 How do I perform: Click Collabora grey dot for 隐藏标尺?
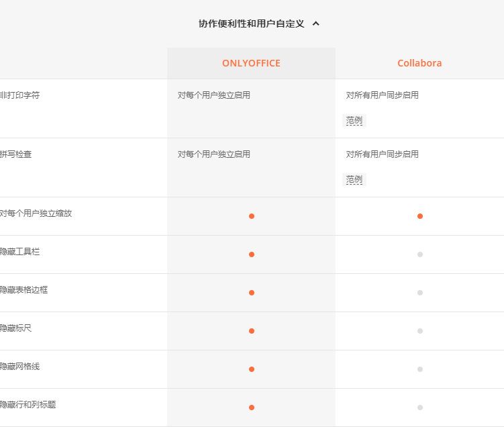(x=420, y=331)
